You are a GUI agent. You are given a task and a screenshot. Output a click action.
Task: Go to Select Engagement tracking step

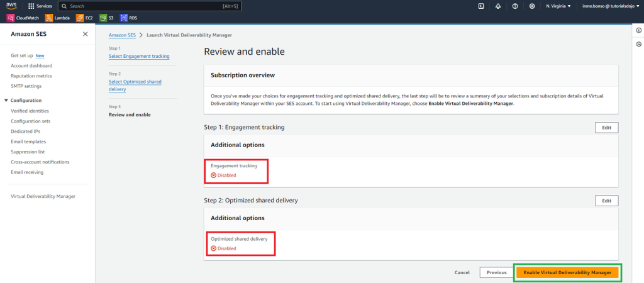tap(139, 56)
